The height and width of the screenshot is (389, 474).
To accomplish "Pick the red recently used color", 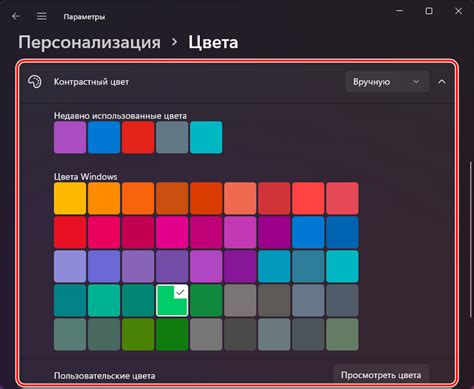I will [x=138, y=137].
